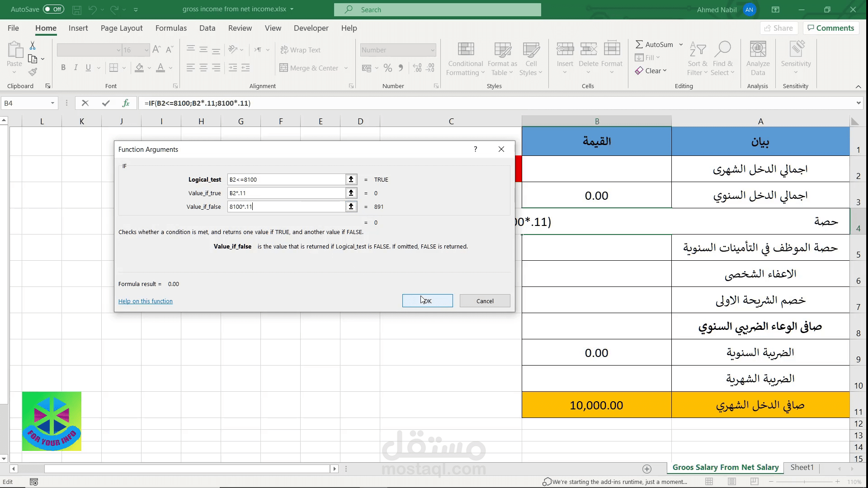
Task: Click the formula bar Cancel X icon
Action: [85, 103]
